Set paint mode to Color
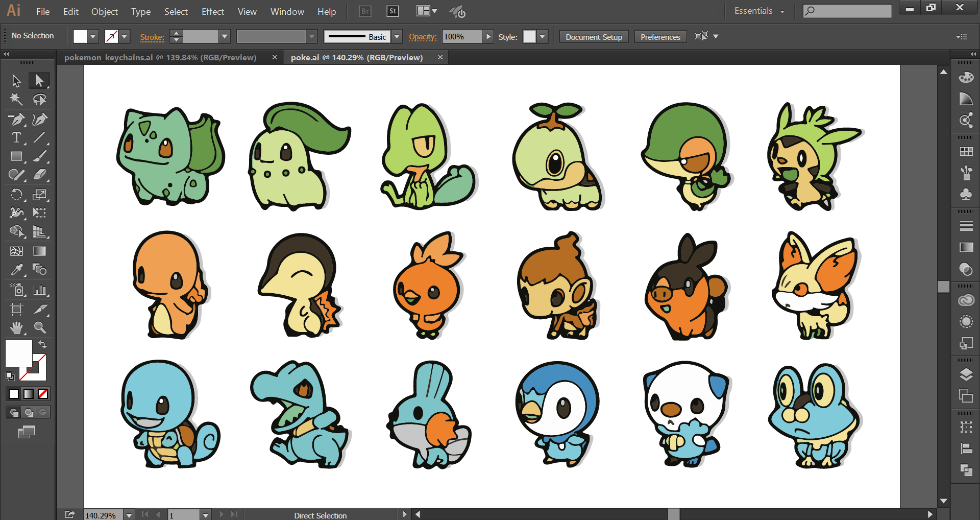 (14, 394)
